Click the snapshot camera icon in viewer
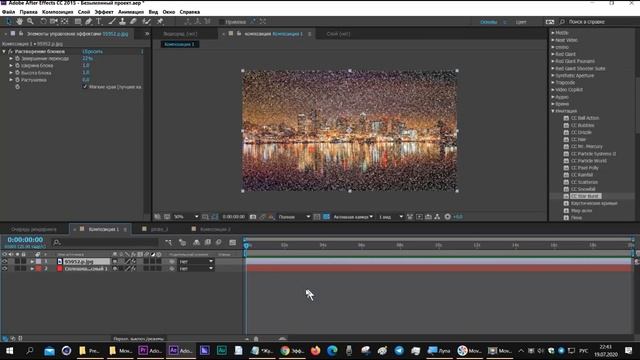Screen dimensions: 640x360 pyautogui.click(x=253, y=217)
